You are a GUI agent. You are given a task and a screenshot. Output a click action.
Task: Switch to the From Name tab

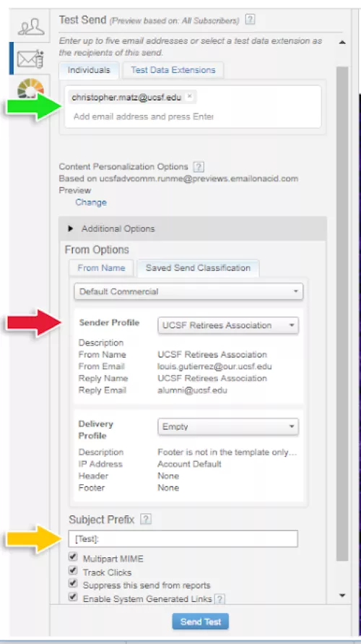[101, 267]
